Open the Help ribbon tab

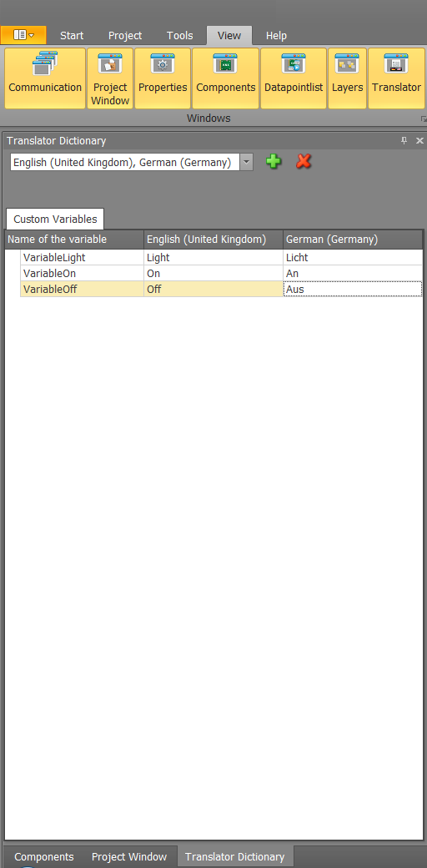coord(276,35)
